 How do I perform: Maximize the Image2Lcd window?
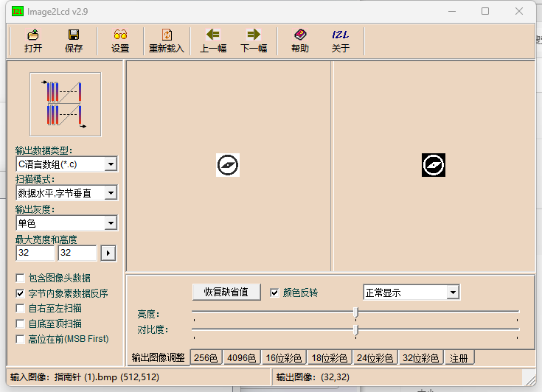point(485,11)
